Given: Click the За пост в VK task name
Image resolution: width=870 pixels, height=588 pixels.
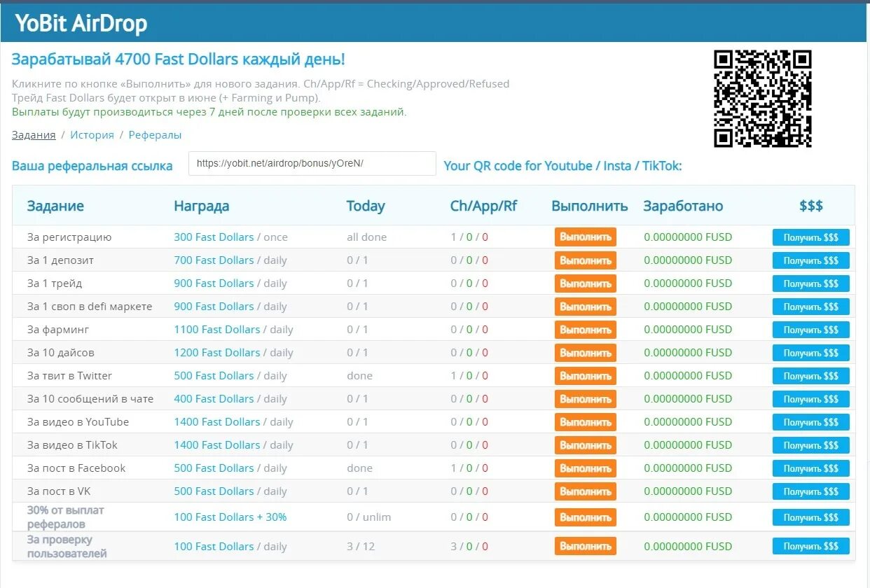Looking at the screenshot, I should click(59, 491).
